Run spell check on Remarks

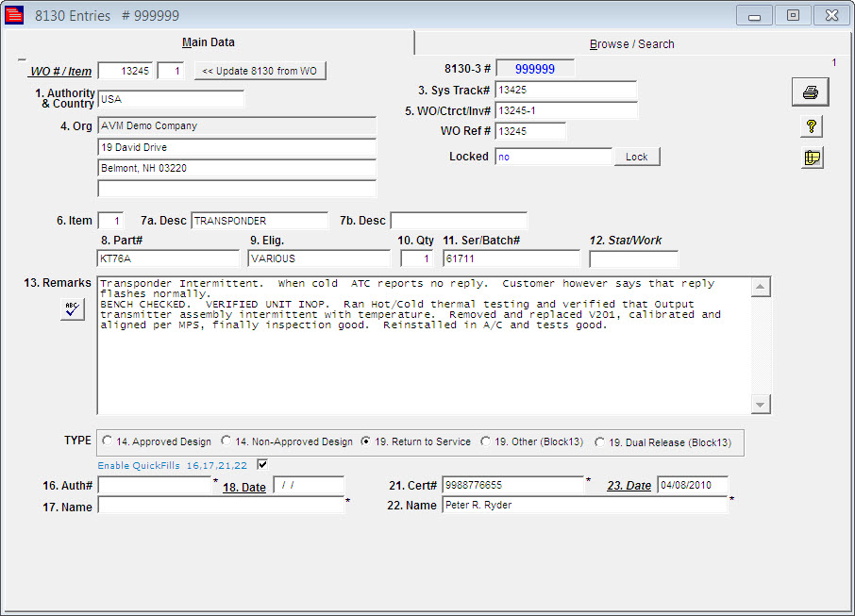point(72,308)
